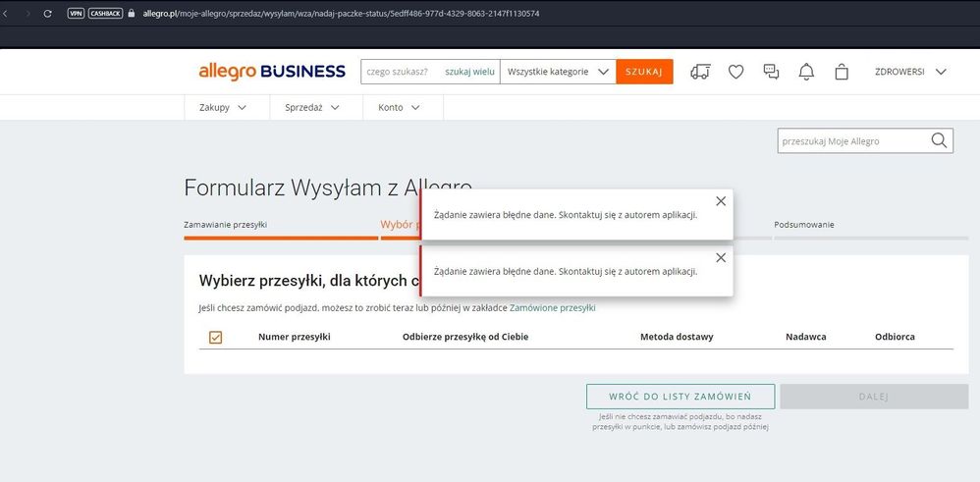The width and height of the screenshot is (980, 482).
Task: Open the Zamówione przesyłki link
Action: (x=552, y=308)
